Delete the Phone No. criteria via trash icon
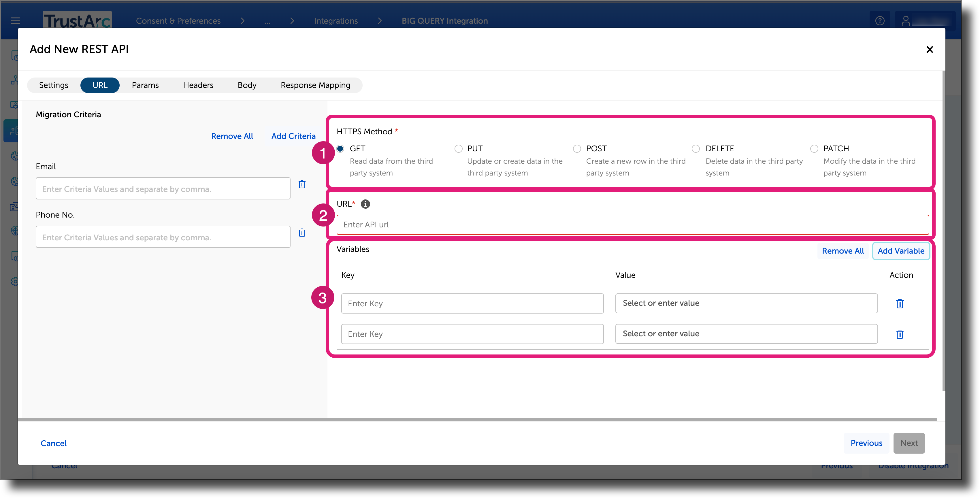The width and height of the screenshot is (980, 498). [302, 233]
